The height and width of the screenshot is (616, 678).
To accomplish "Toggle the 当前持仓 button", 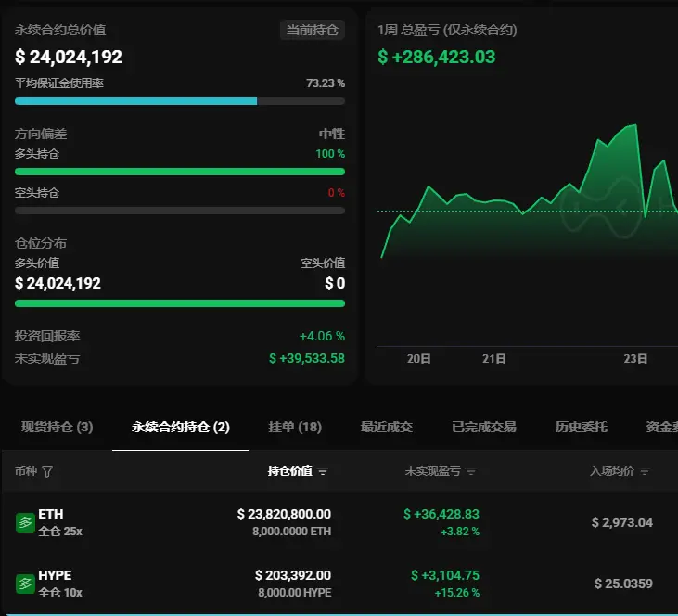I will tap(313, 30).
